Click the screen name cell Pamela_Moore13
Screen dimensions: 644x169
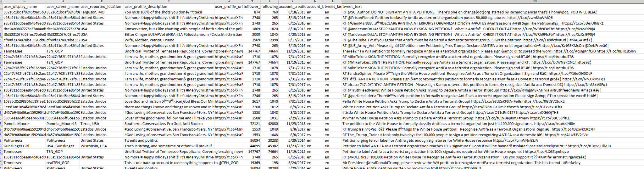coord(63,124)
